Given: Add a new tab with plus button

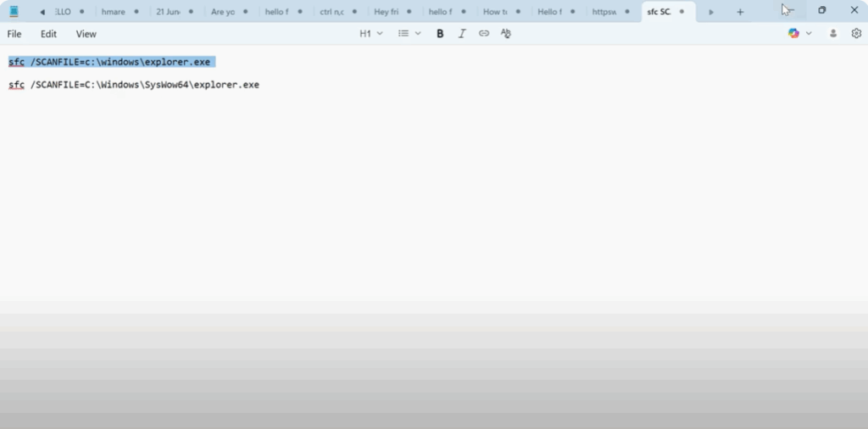Looking at the screenshot, I should coord(740,12).
